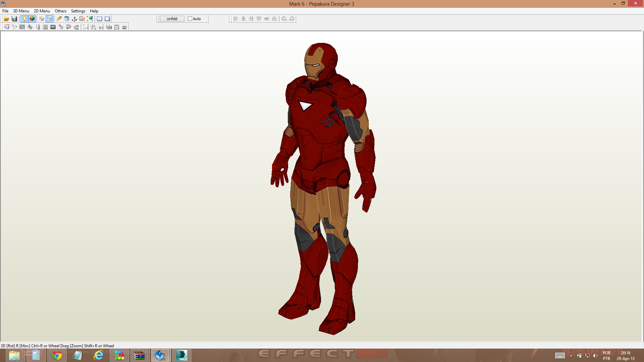Switch to single window layout icon

click(x=107, y=19)
